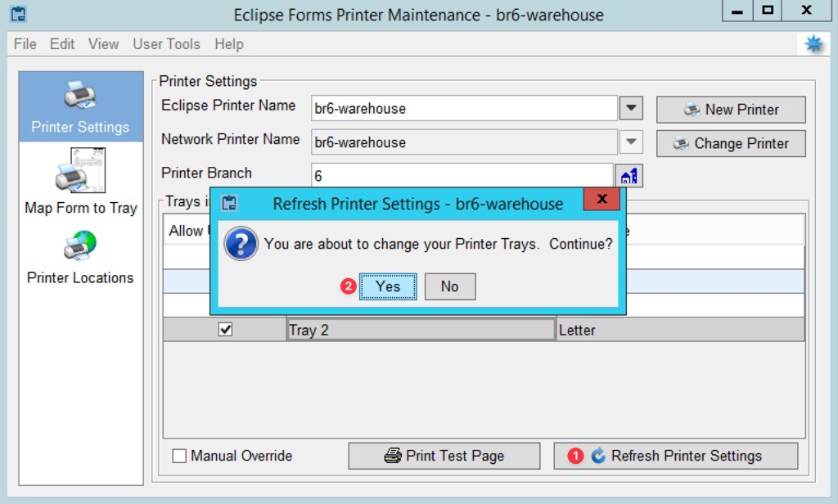The height and width of the screenshot is (504, 838).
Task: Click the clipboard icon in dialog title
Action: click(229, 203)
